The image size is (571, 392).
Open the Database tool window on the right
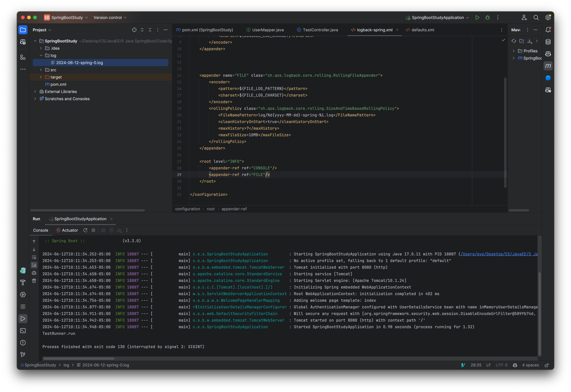[548, 42]
